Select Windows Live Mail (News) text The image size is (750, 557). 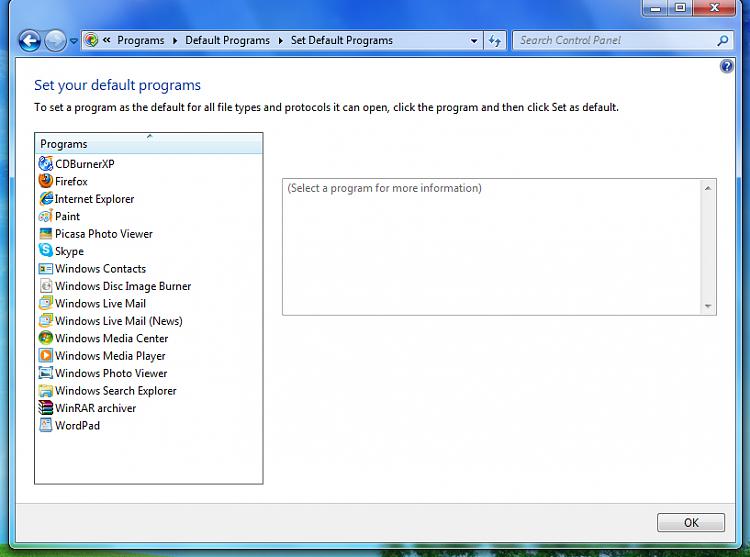pos(119,321)
